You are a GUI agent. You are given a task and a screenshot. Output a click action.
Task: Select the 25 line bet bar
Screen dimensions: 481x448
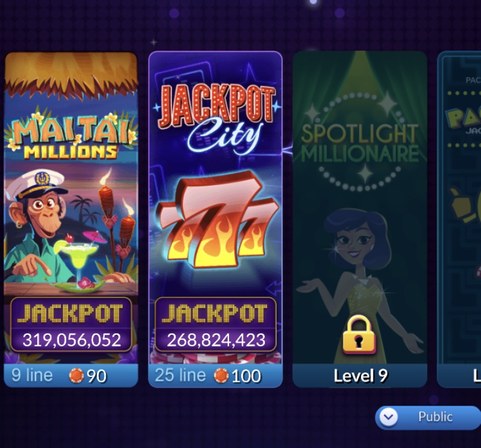[x=216, y=375]
